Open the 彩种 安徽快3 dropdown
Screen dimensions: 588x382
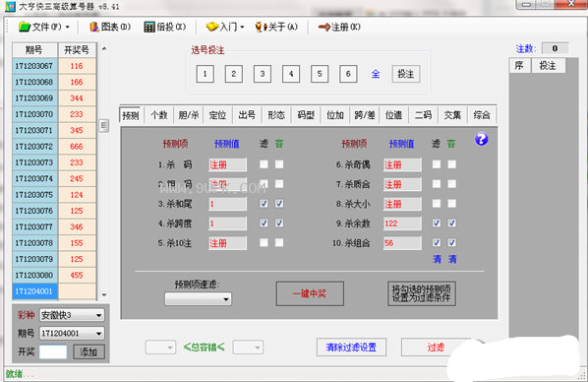pos(72,315)
